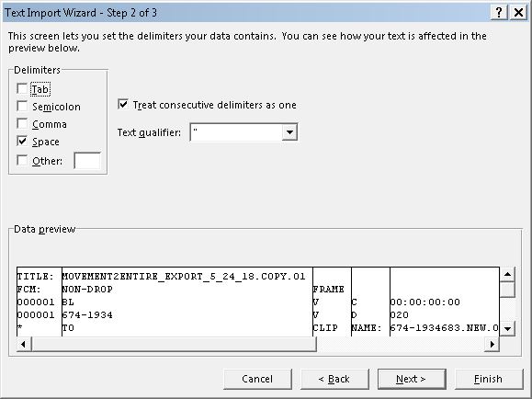Click the preview scroll down arrow
This screenshot has width=532, height=399.
click(507, 328)
